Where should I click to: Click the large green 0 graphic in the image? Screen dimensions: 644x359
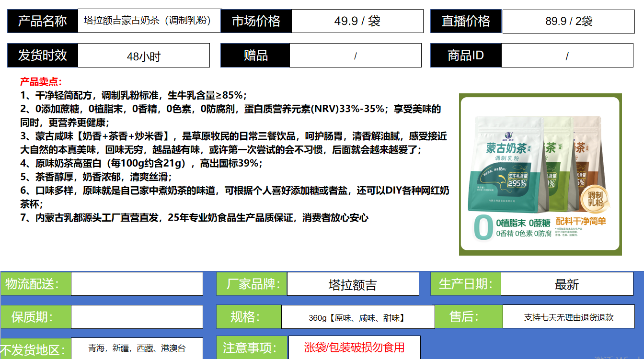coord(483,228)
